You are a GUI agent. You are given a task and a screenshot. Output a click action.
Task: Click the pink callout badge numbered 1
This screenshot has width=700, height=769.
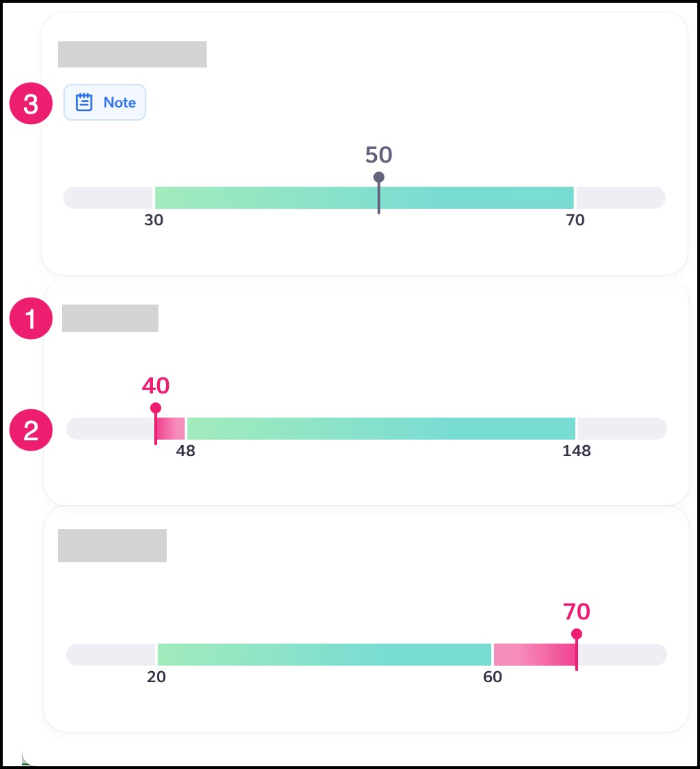pos(31,318)
